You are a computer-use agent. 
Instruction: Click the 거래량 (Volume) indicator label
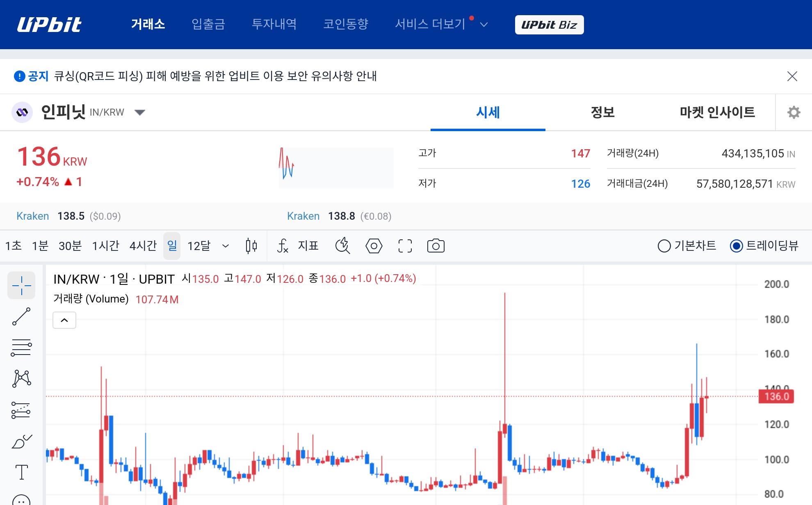pyautogui.click(x=91, y=299)
